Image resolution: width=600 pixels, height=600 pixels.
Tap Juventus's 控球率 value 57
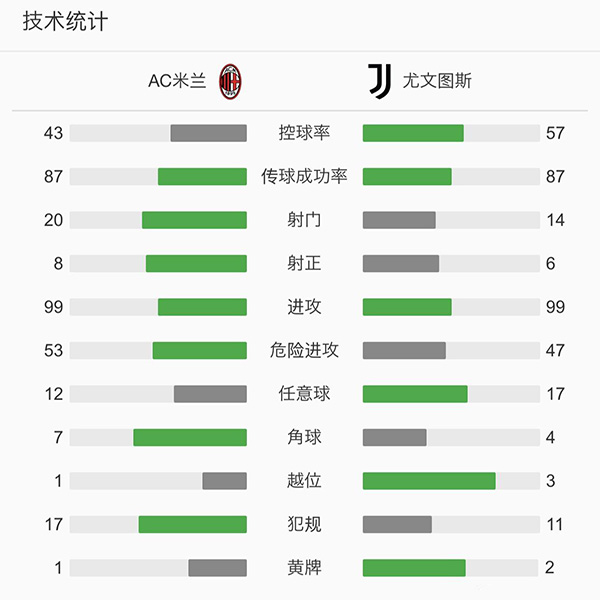555,133
